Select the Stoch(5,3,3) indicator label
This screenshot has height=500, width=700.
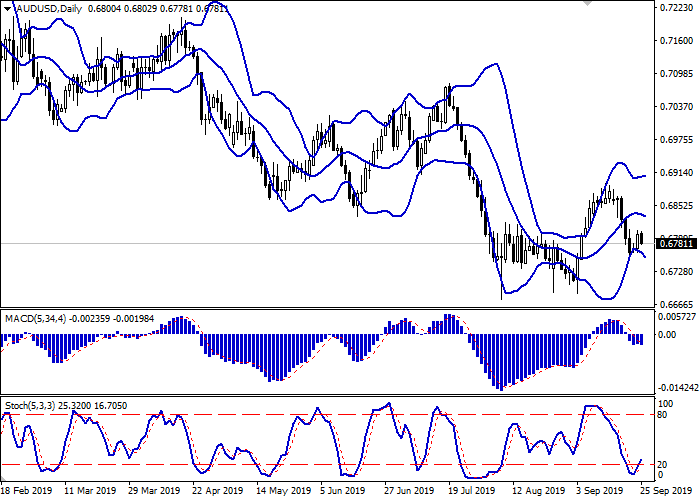tap(33, 407)
